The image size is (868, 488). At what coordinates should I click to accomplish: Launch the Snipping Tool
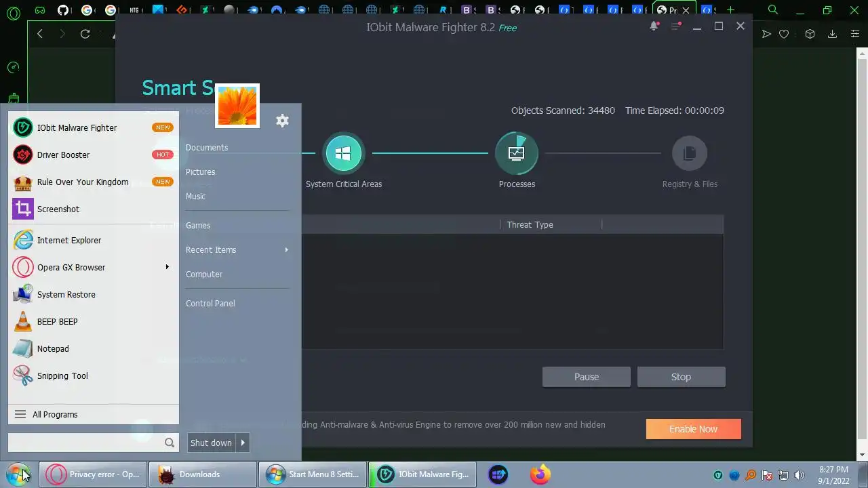tap(94, 375)
